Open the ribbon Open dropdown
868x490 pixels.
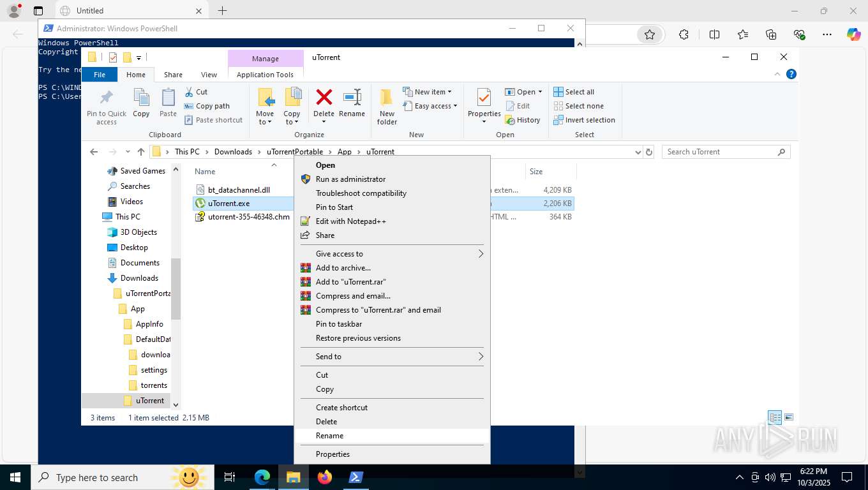click(523, 92)
